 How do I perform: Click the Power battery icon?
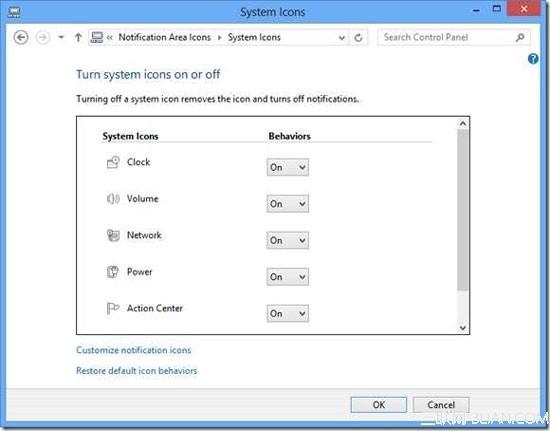pyautogui.click(x=113, y=272)
